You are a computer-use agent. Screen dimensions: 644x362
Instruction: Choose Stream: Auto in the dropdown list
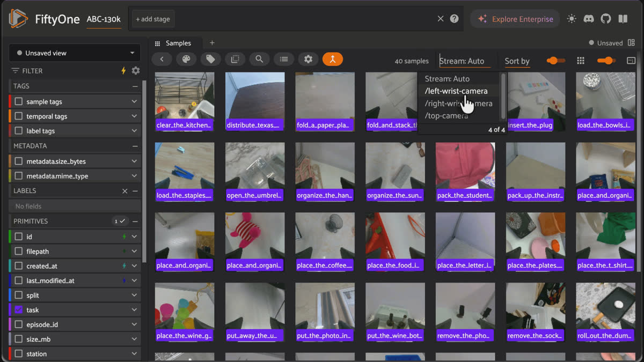(x=459, y=79)
